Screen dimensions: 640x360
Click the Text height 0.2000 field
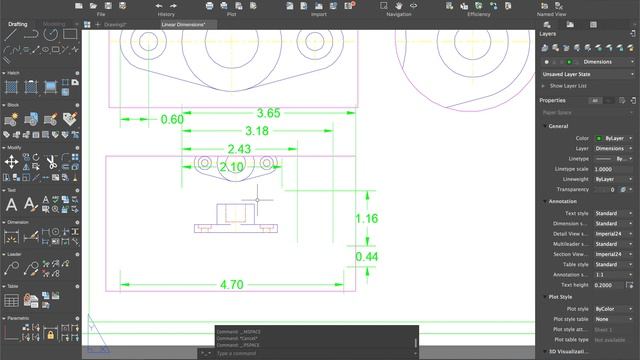pyautogui.click(x=609, y=285)
